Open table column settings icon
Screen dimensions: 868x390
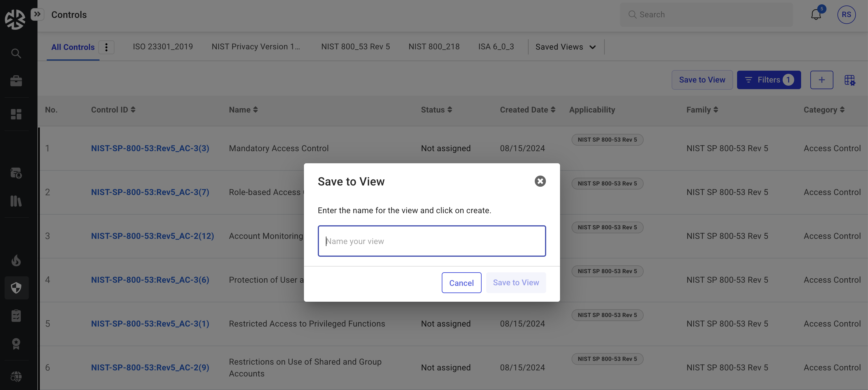pos(850,80)
